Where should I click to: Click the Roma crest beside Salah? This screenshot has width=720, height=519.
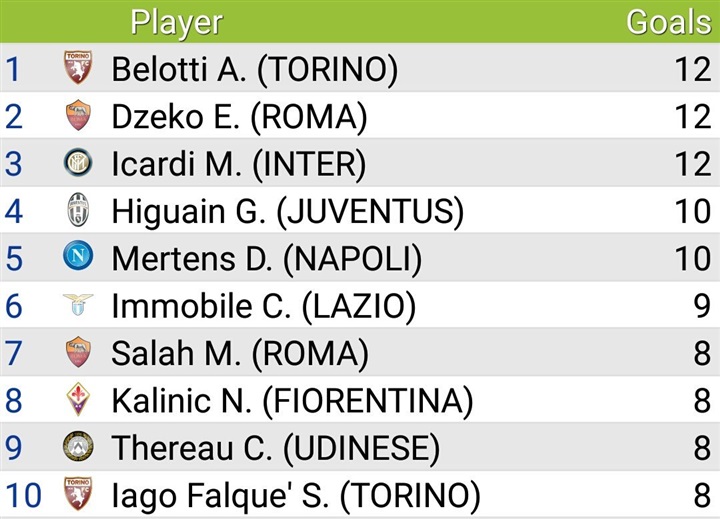[x=77, y=352]
